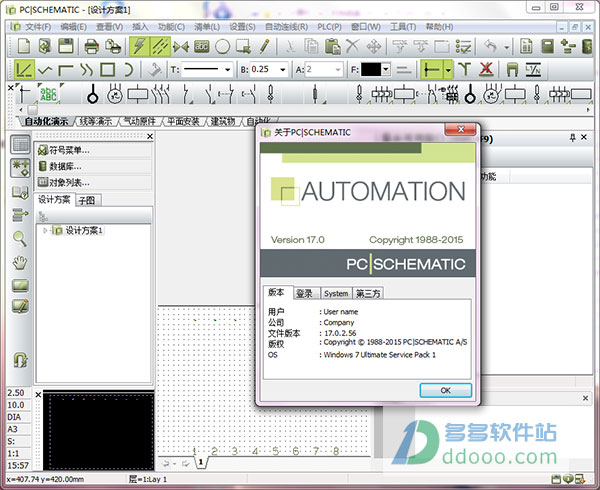Click OK in the About dialog
The image size is (600, 490).
pyautogui.click(x=445, y=391)
